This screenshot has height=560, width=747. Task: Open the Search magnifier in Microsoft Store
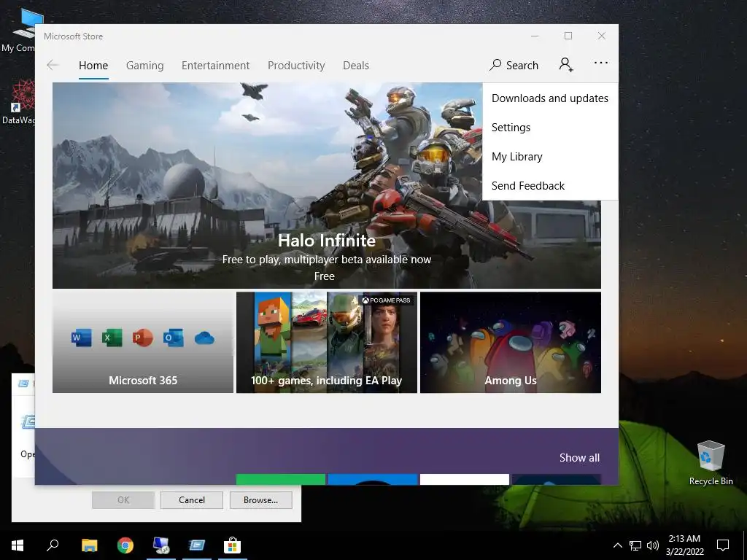click(x=514, y=65)
